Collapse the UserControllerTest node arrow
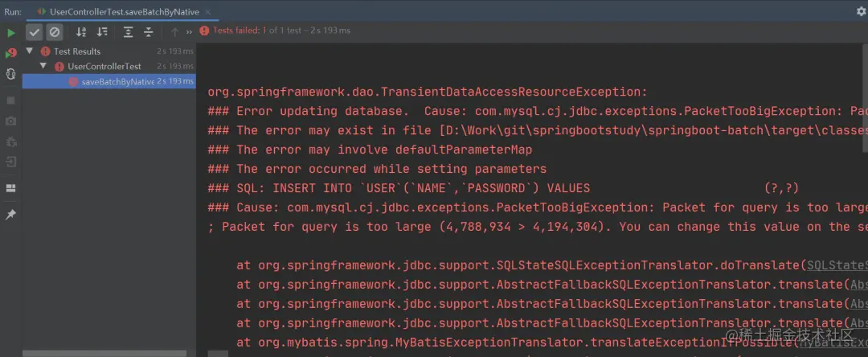The width and height of the screenshot is (868, 357). click(x=43, y=66)
